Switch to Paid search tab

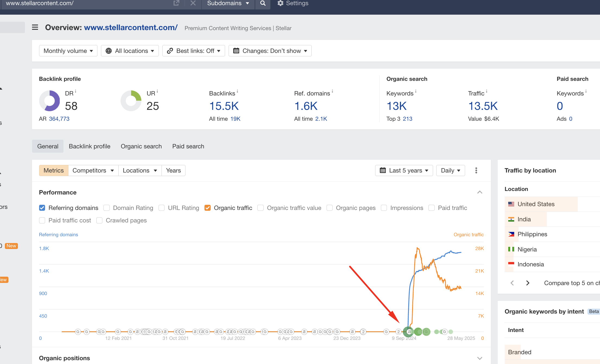[x=188, y=146]
